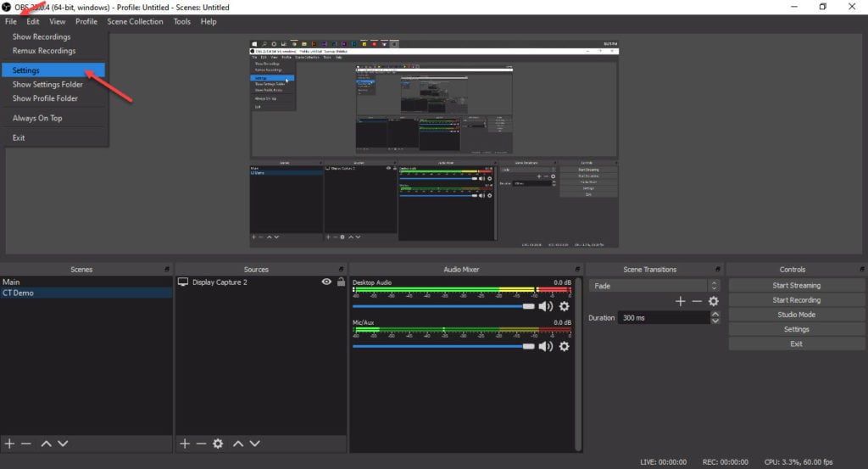This screenshot has height=469, width=868.
Task: Increase transition duration with up stepper
Action: [715, 314]
